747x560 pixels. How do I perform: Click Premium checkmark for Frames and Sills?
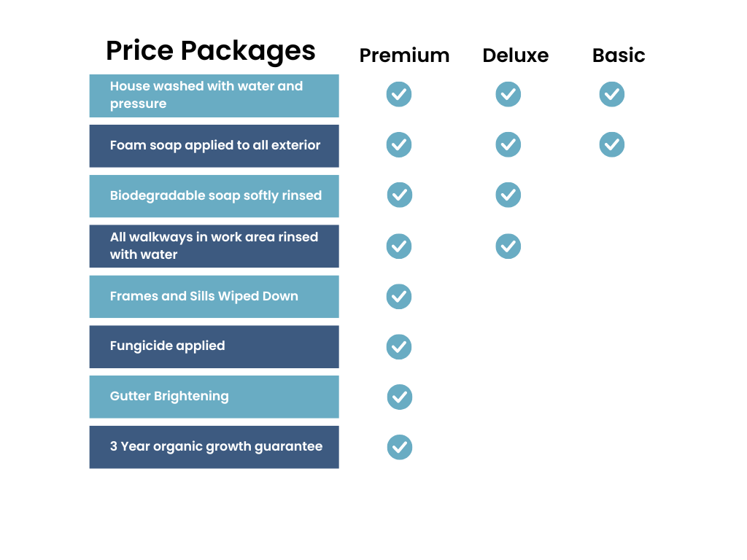pos(399,296)
